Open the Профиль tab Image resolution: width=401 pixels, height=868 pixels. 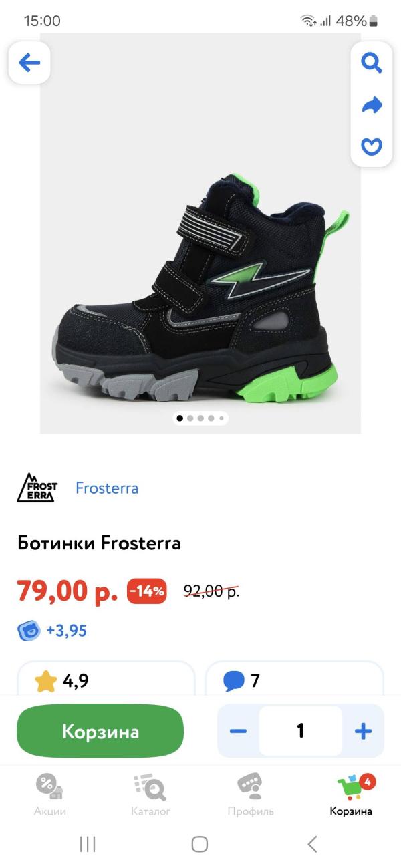251,795
